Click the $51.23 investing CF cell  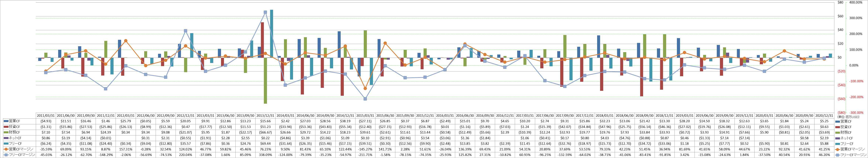[x=266, y=127]
